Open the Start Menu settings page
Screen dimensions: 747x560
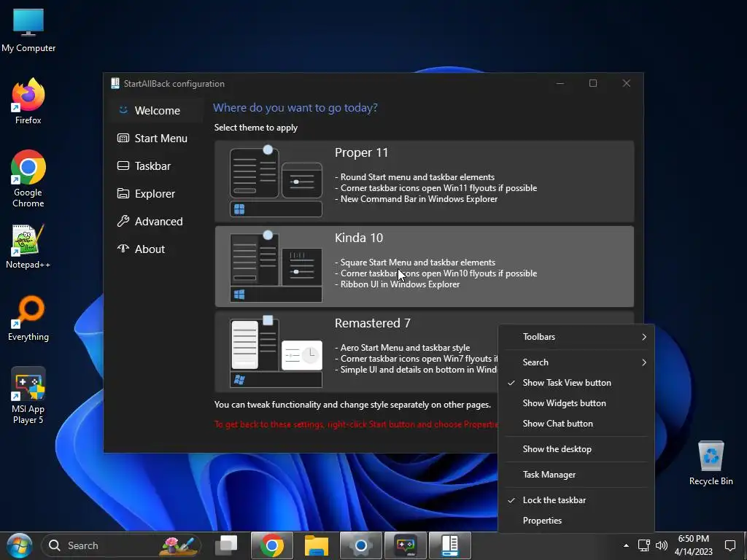tap(156, 138)
